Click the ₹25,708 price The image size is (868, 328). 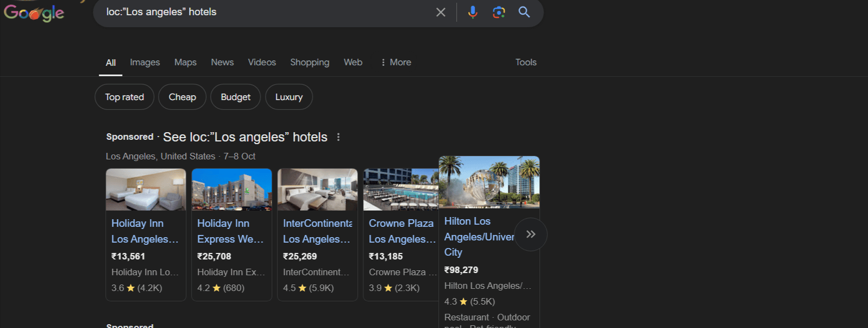click(214, 256)
